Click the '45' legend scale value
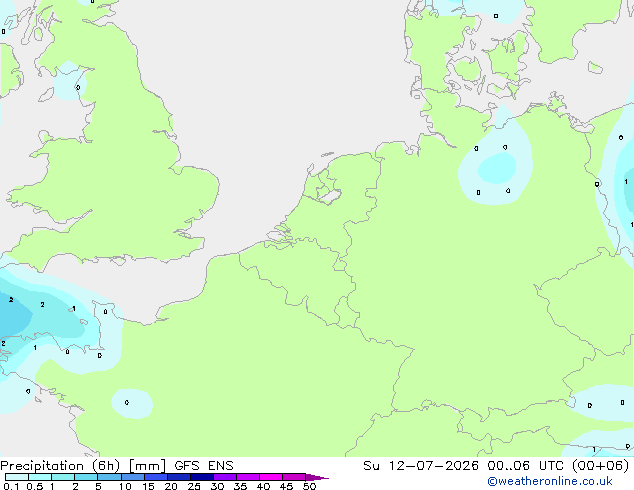This screenshot has height=490, width=634. click(x=286, y=486)
